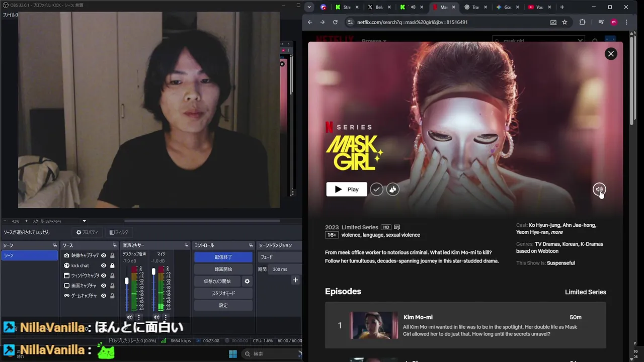This screenshot has width=644, height=362.
Task: Adjust the マイク volume fader
Action: click(x=153, y=271)
